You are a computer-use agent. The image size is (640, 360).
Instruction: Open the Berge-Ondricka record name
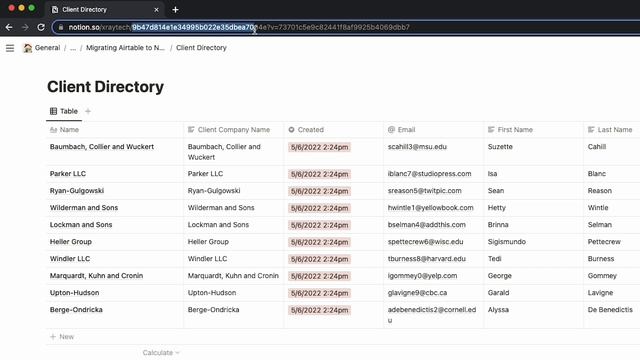click(x=76, y=310)
